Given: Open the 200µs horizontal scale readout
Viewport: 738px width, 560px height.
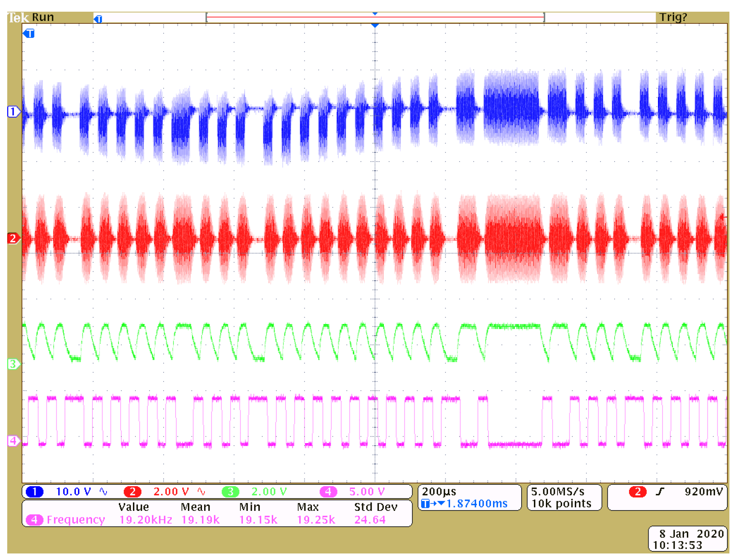Looking at the screenshot, I should coord(439,492).
